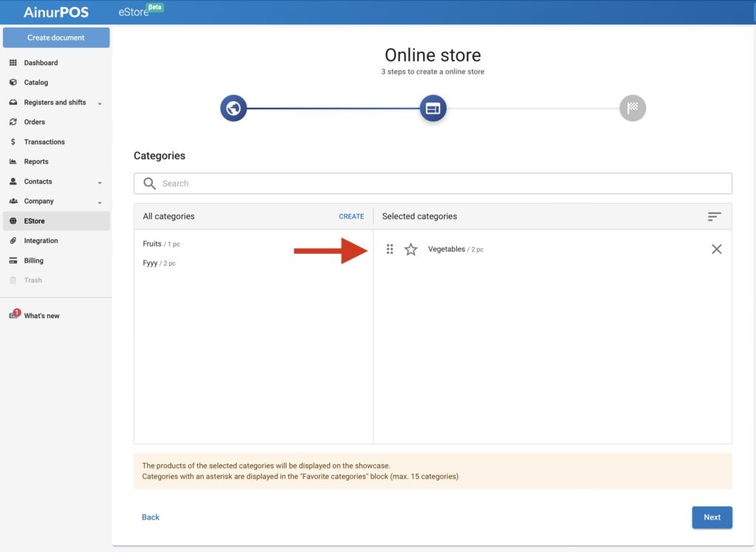Click the Company people icon
This screenshot has width=756, height=552.
(13, 201)
